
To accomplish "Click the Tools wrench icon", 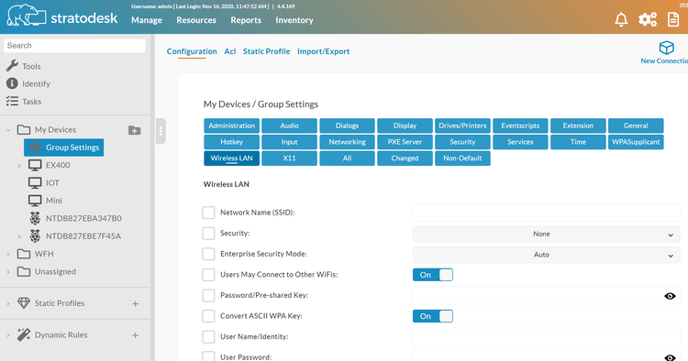I will click(x=12, y=66).
